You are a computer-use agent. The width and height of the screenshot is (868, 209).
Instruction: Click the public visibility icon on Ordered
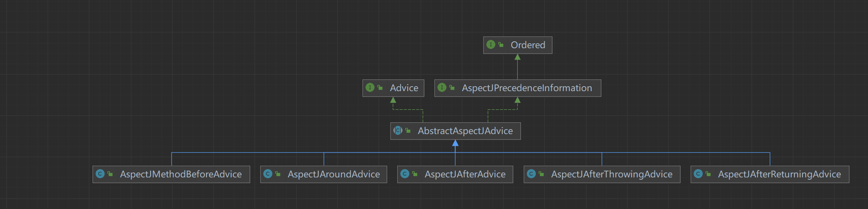tap(501, 45)
